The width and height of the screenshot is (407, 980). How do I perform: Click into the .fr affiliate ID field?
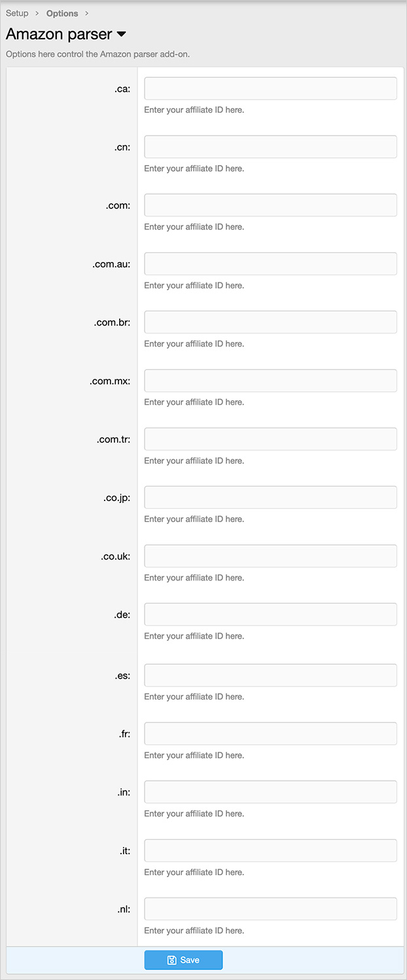point(270,734)
